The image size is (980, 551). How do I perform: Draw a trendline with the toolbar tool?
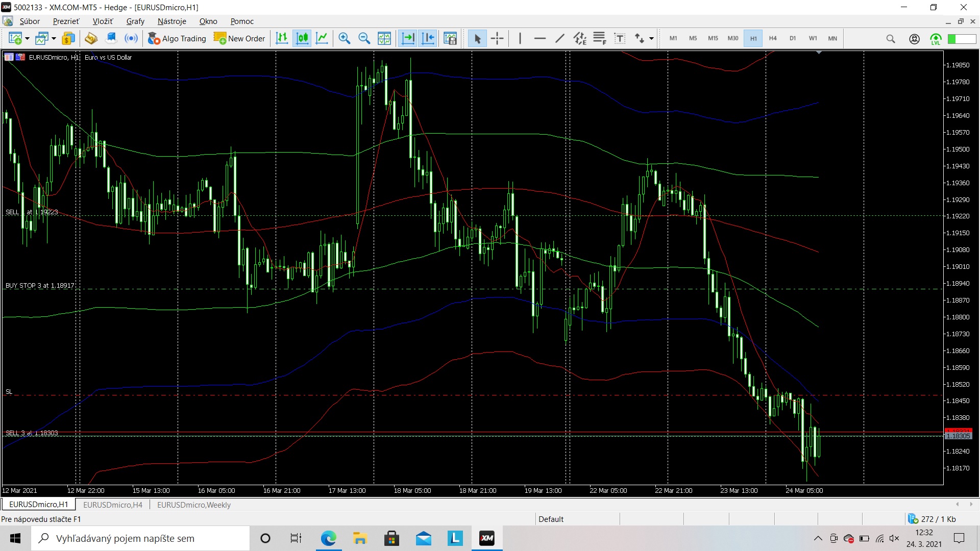coord(560,38)
